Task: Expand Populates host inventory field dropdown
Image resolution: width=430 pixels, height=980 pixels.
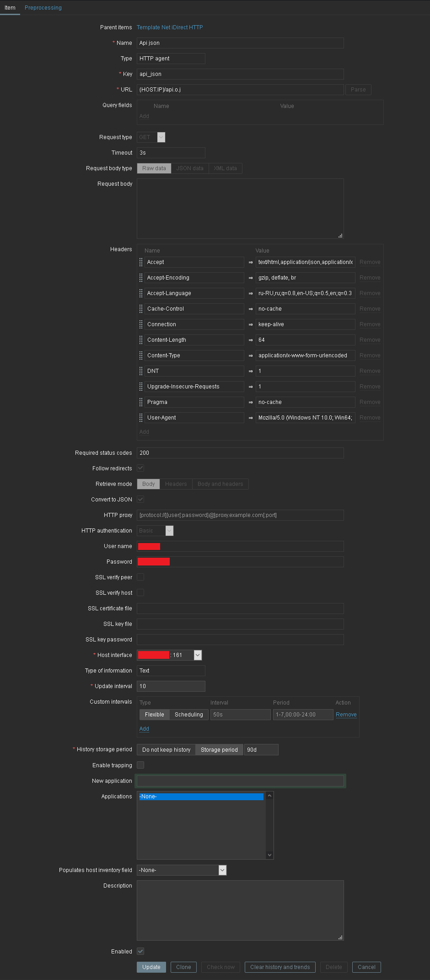Action: [x=222, y=870]
